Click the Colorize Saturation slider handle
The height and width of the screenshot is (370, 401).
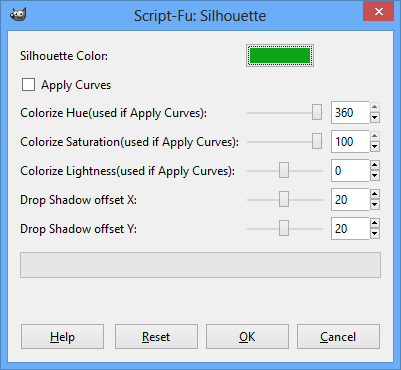coord(317,141)
